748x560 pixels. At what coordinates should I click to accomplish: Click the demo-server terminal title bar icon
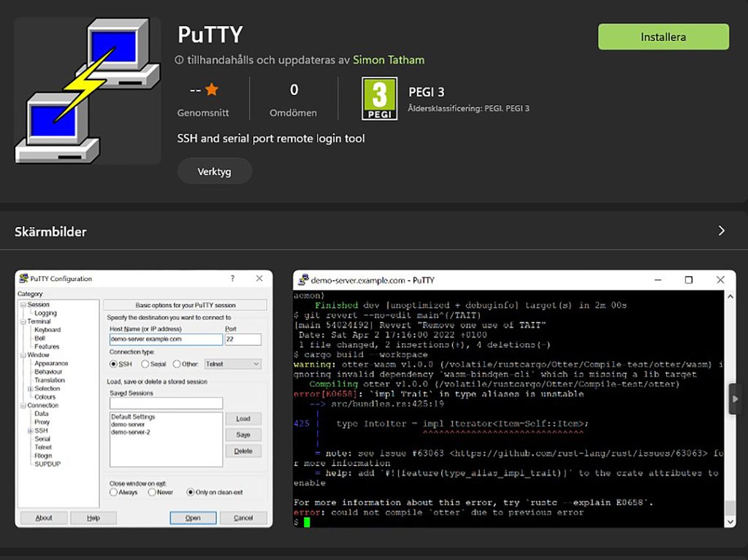[x=302, y=280]
